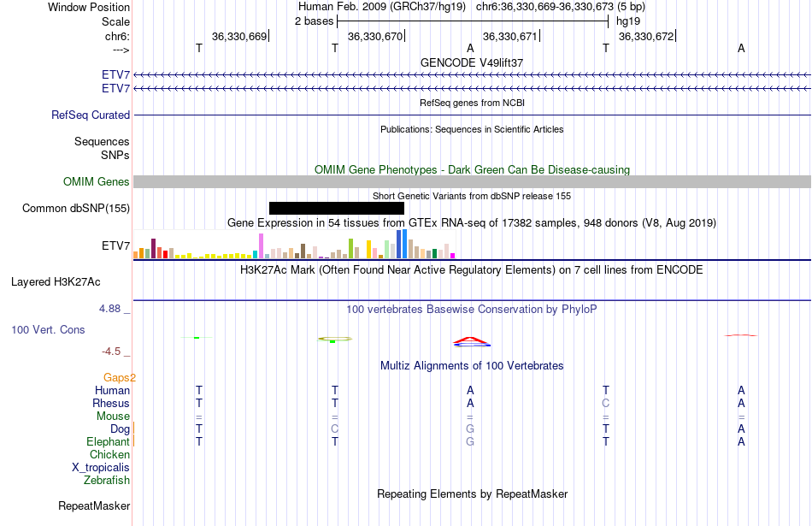Click the Window Position label
This screenshot has width=812, height=526.
[89, 7]
